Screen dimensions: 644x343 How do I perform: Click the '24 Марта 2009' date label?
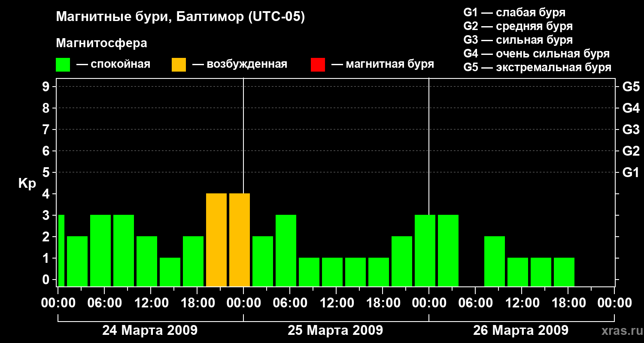tap(150, 331)
